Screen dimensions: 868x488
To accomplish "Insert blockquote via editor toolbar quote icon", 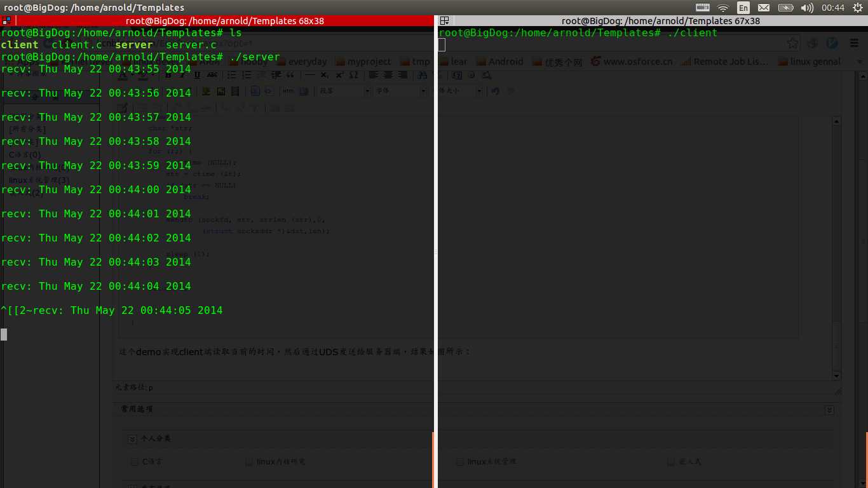I will pos(290,75).
